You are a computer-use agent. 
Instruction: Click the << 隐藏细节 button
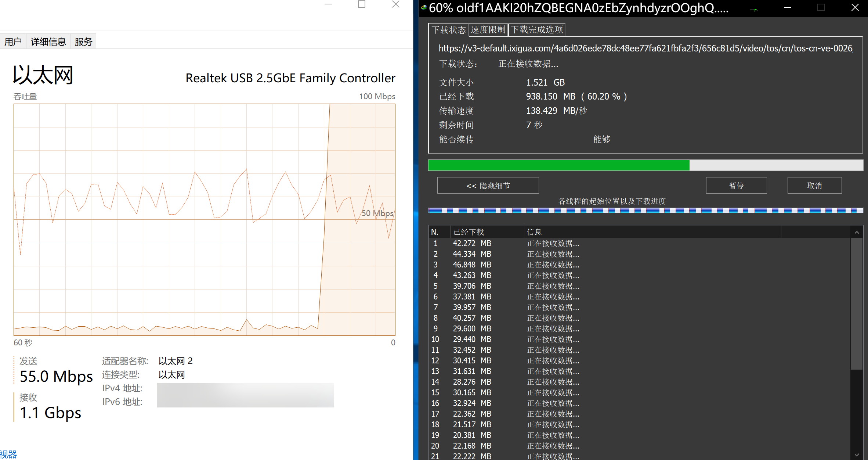(x=488, y=186)
